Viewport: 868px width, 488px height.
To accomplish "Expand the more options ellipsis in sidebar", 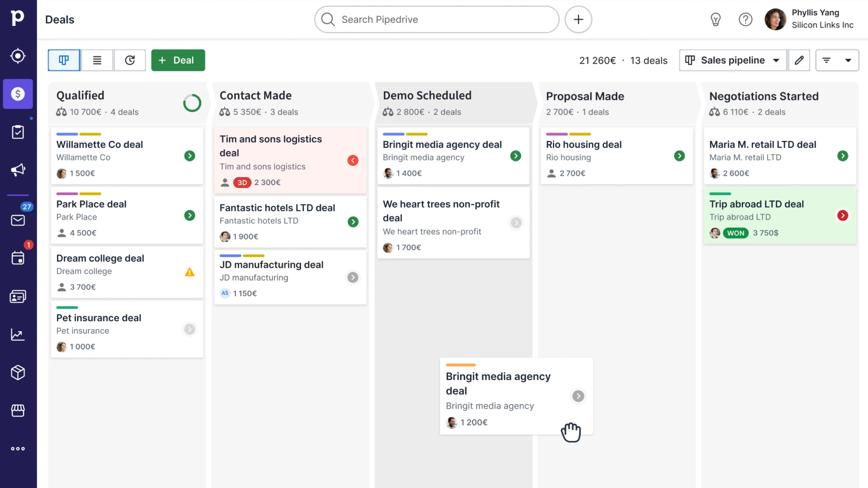I will pyautogui.click(x=18, y=449).
